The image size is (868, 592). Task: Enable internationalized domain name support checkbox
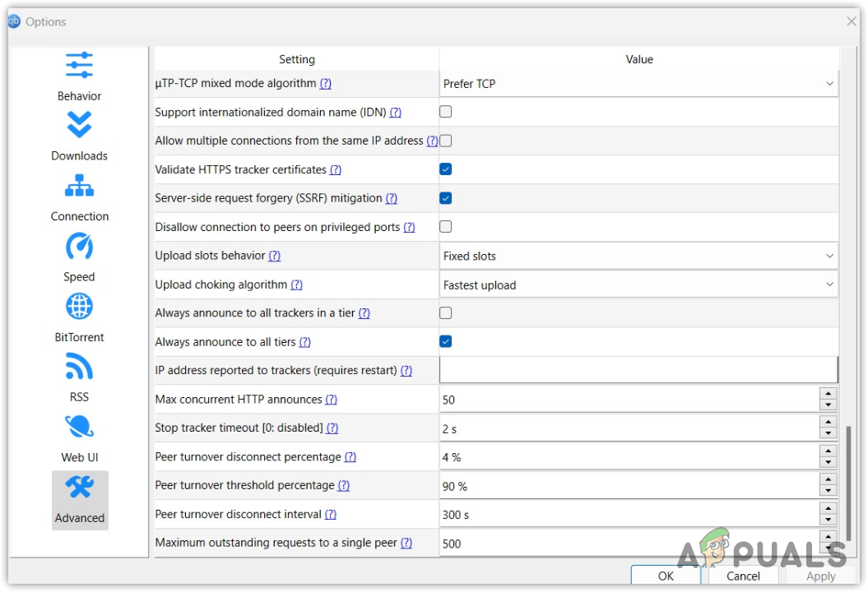[x=445, y=112]
